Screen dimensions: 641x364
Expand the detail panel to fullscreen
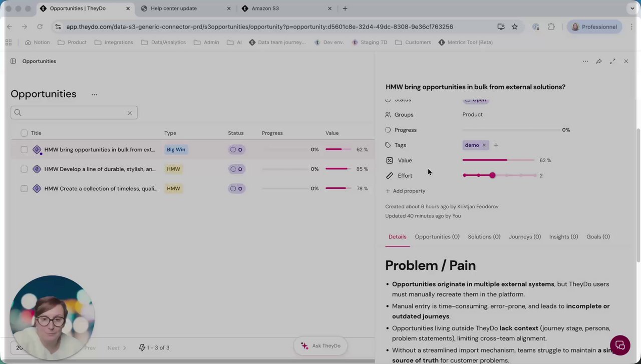612,61
